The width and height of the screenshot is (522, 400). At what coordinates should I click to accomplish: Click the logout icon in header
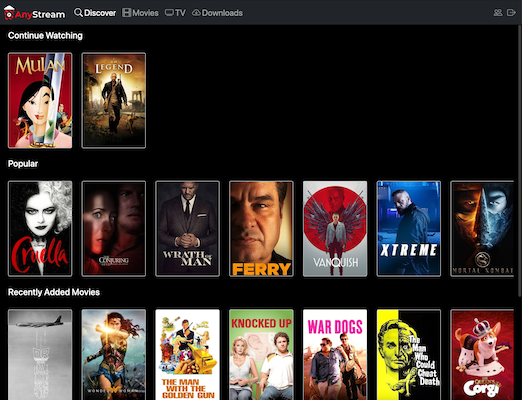(x=511, y=13)
